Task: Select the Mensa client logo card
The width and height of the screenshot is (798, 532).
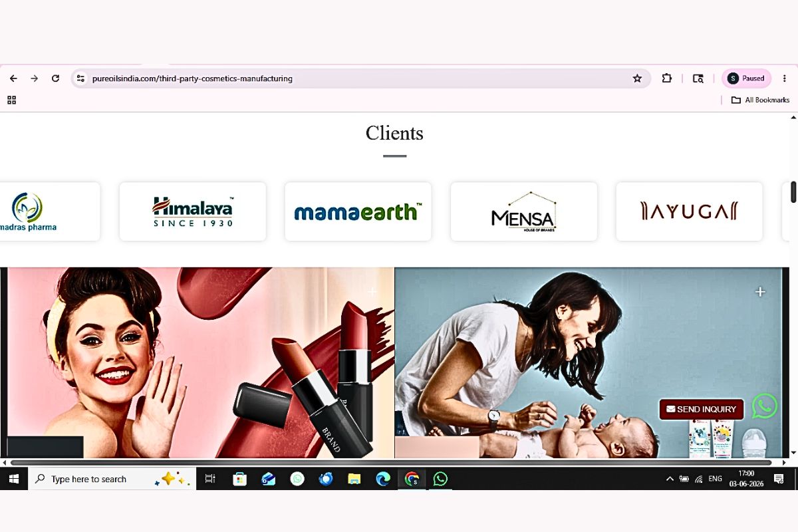Action: coord(524,211)
